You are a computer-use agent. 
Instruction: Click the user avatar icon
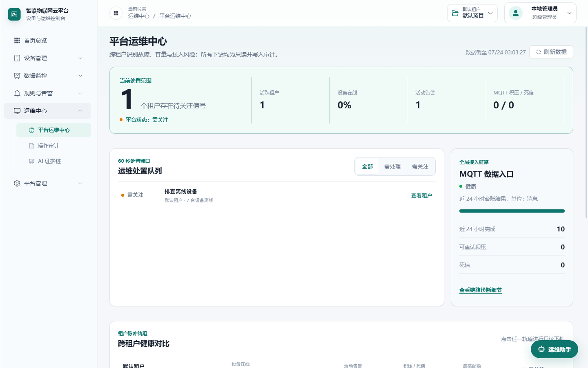click(516, 13)
